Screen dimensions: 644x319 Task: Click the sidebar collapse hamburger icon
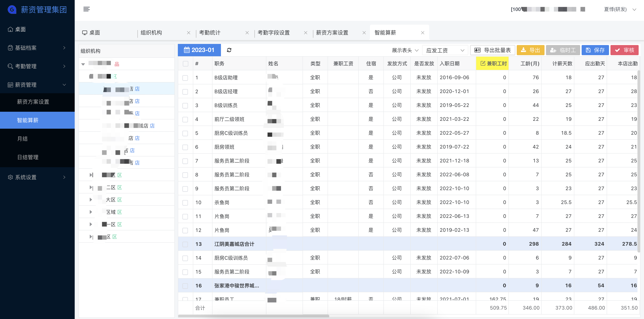pos(86,9)
